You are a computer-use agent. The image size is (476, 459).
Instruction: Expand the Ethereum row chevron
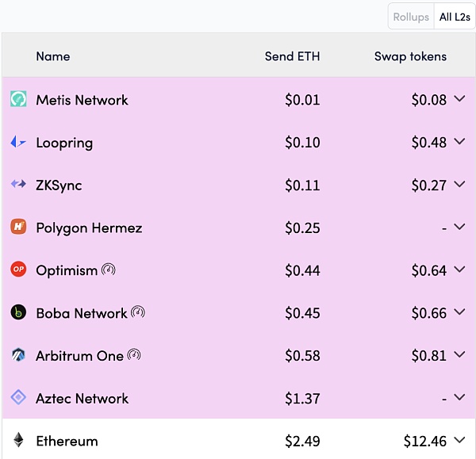[x=459, y=441]
